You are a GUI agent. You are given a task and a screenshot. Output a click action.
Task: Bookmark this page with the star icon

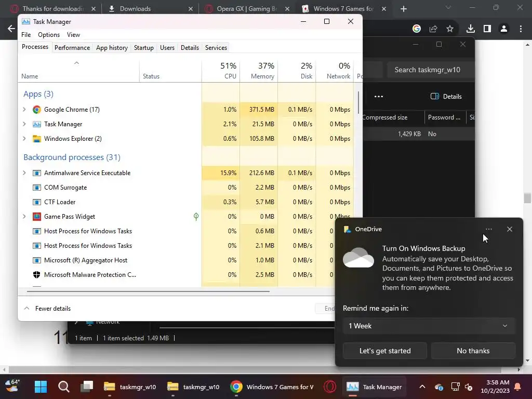(x=450, y=29)
